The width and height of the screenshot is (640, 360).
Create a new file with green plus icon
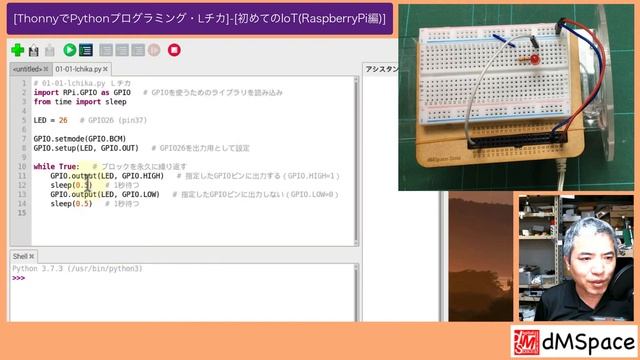click(18, 50)
